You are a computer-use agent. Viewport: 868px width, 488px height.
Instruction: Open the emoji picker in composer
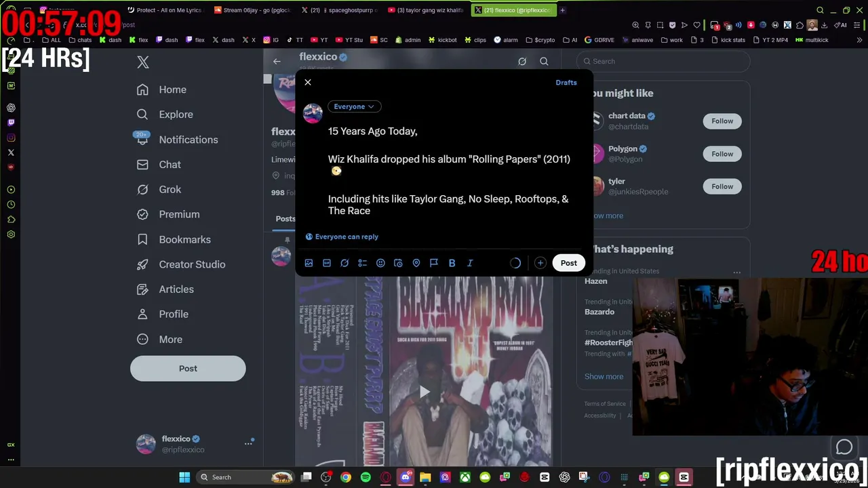point(380,263)
